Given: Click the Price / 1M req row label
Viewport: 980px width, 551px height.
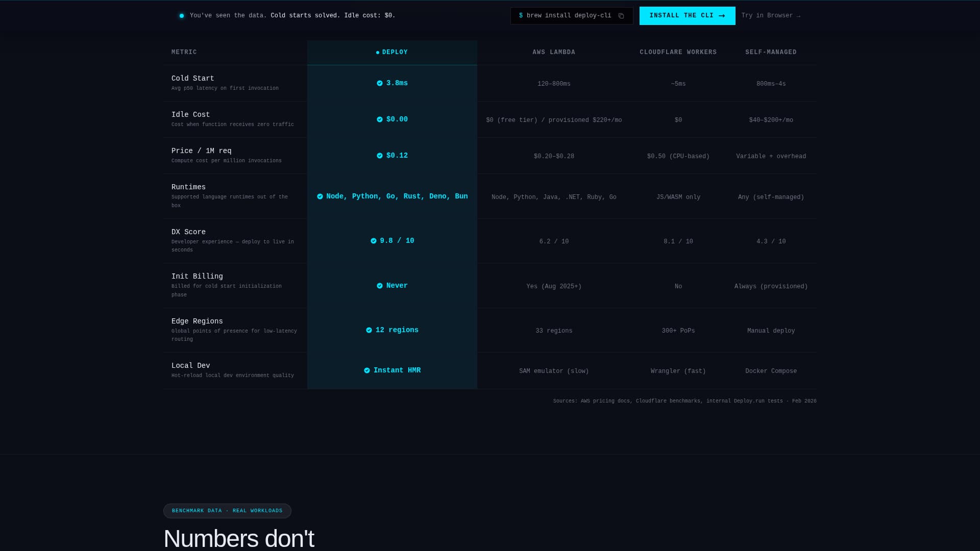Looking at the screenshot, I should point(202,151).
